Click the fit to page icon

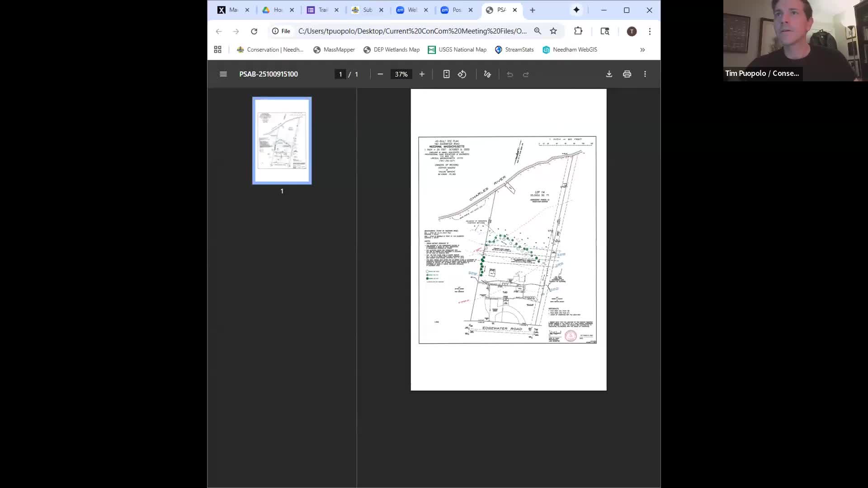[446, 74]
